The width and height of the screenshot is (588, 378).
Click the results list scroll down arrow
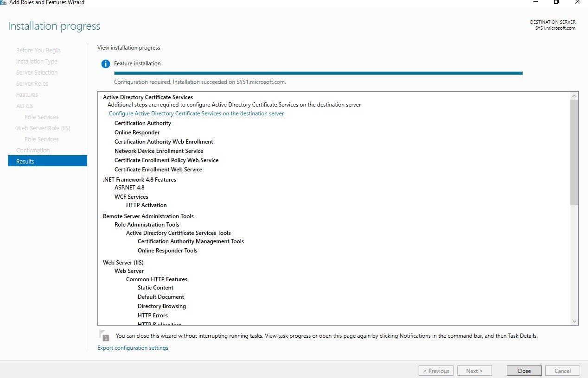tap(575, 321)
